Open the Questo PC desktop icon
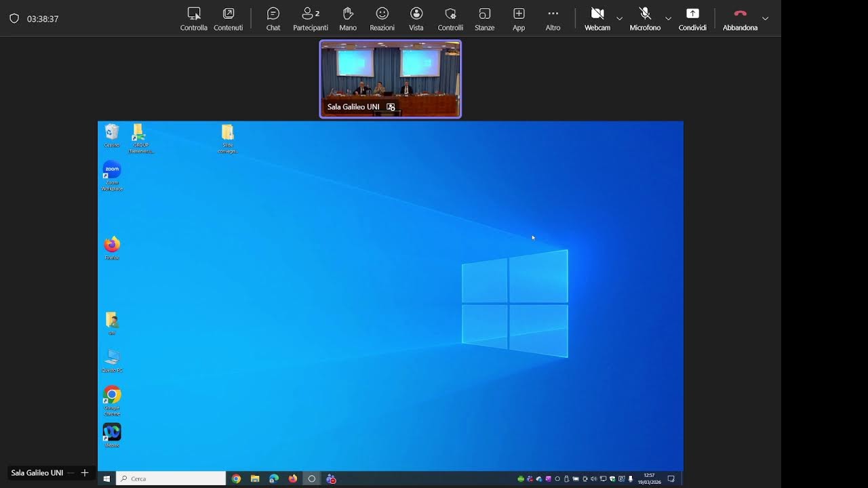 (112, 361)
